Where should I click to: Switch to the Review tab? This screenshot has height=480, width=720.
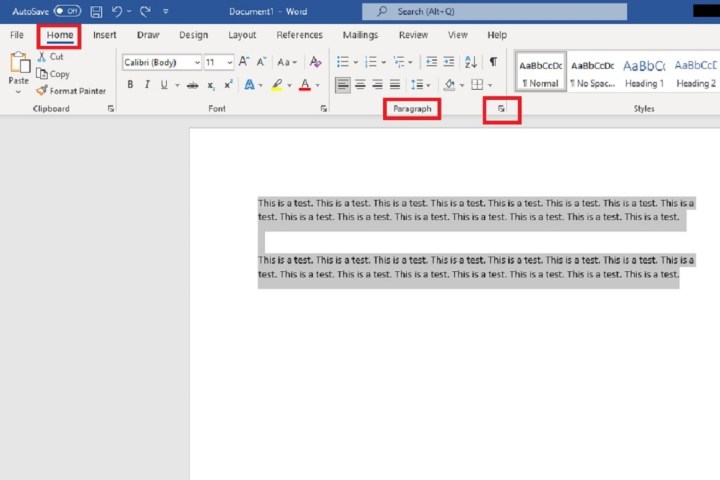pos(413,35)
